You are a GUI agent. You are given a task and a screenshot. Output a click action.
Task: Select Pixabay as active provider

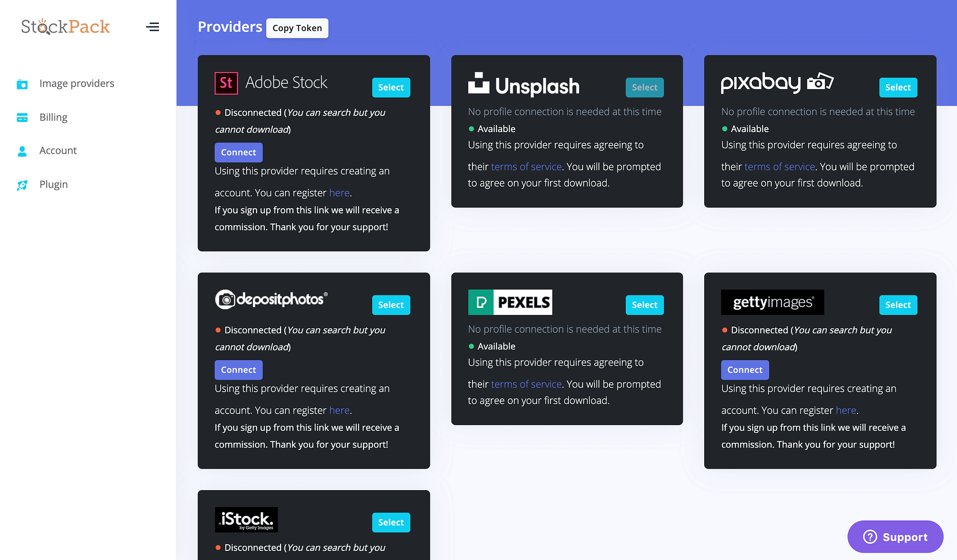[897, 87]
